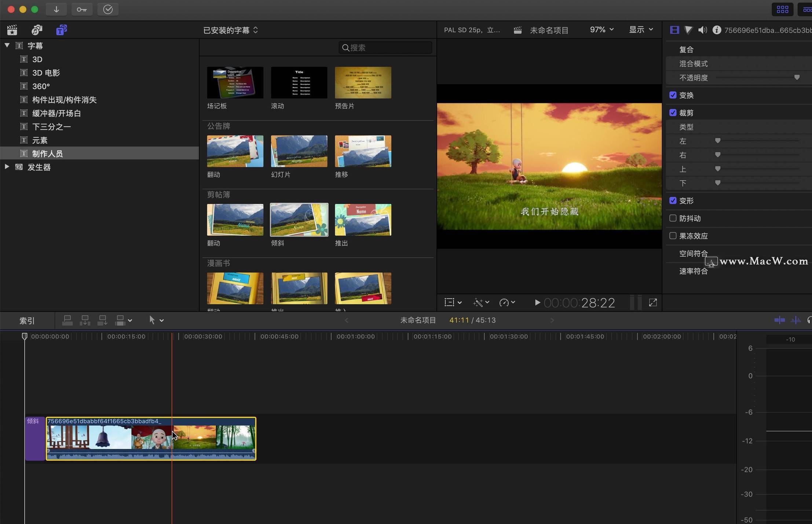Uncheck the 变换 checkbox
This screenshot has width=812, height=524.
673,95
